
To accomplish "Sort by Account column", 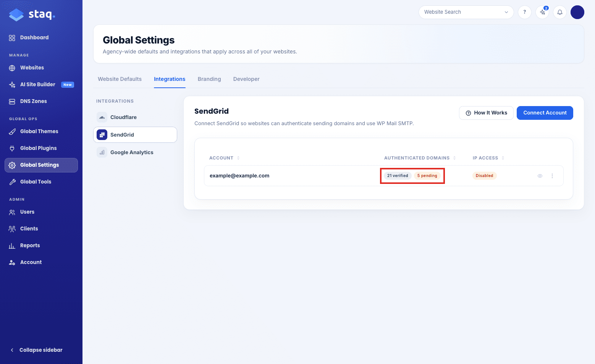I will click(x=225, y=158).
